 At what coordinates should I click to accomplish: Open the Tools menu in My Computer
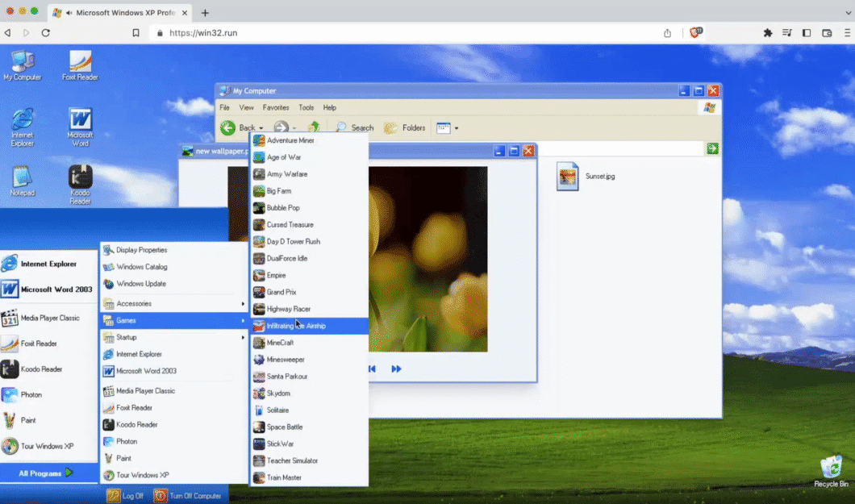click(306, 106)
